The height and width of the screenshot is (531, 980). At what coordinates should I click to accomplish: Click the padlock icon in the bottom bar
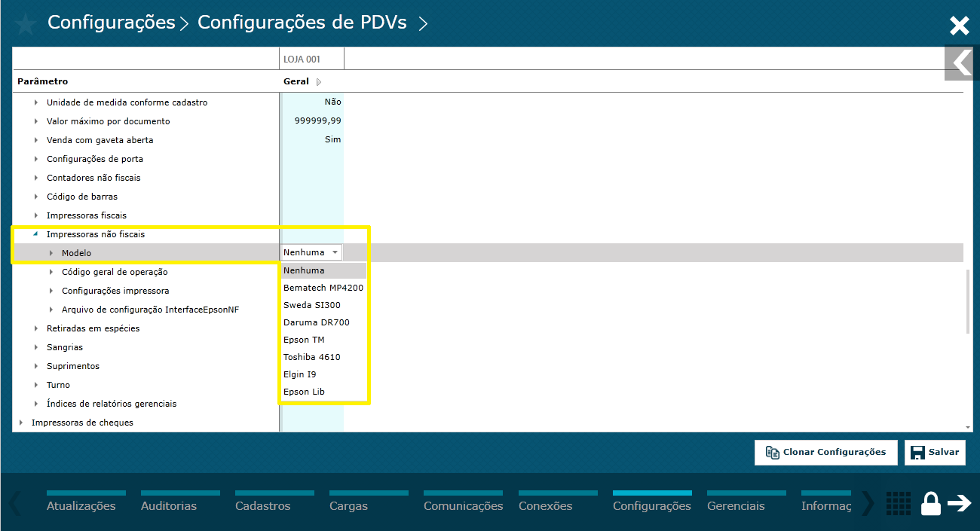pos(931,503)
